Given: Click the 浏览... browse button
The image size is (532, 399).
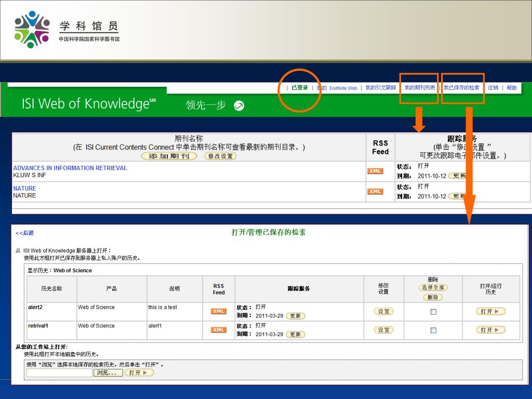Looking at the screenshot, I should pos(109,373).
